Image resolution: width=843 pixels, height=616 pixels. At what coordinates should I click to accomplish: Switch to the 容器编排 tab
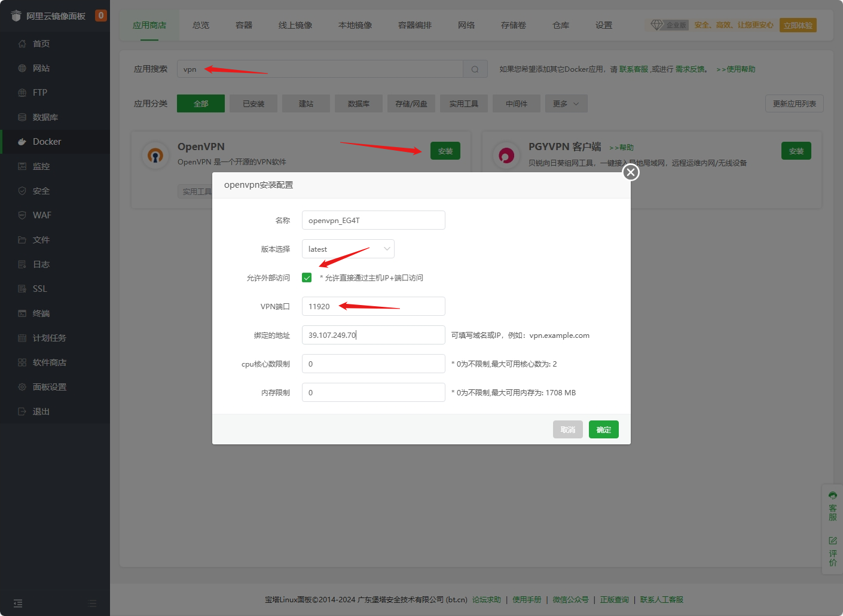414,25
